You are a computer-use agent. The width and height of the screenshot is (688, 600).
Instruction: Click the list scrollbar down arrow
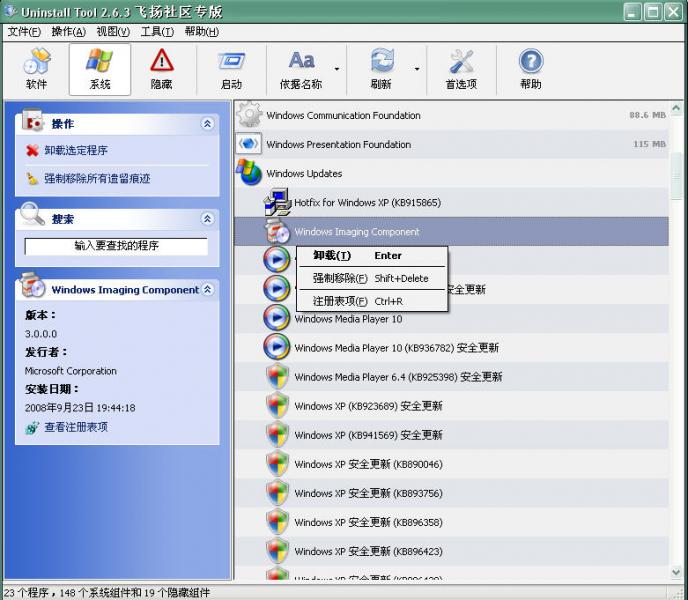[676, 572]
